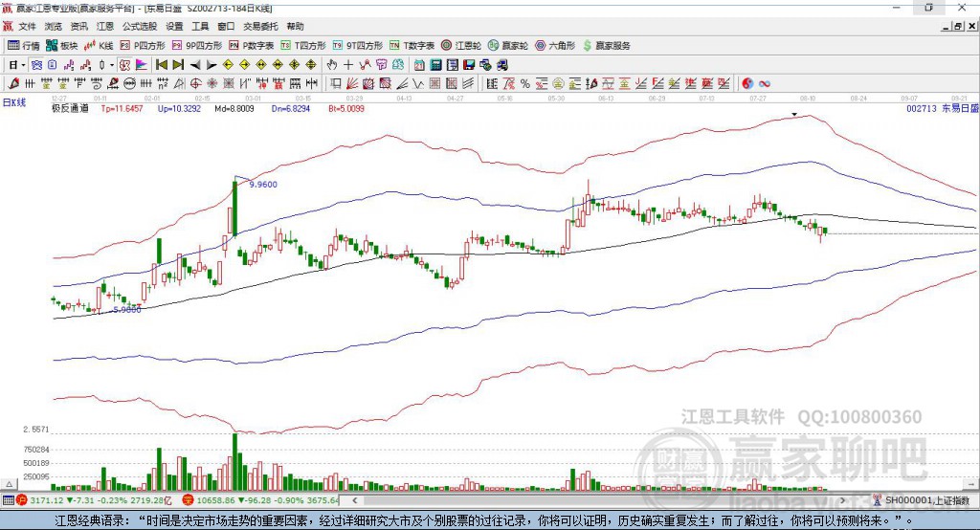Screen dimensions: 980x530
Task: Click the status bar scroll right arrow
Action: click(x=842, y=500)
